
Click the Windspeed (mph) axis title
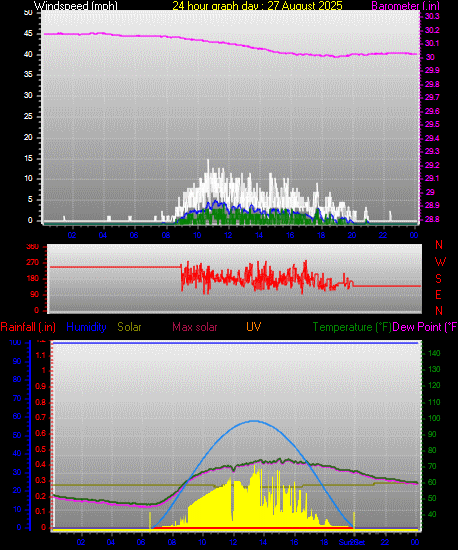(75, 5)
